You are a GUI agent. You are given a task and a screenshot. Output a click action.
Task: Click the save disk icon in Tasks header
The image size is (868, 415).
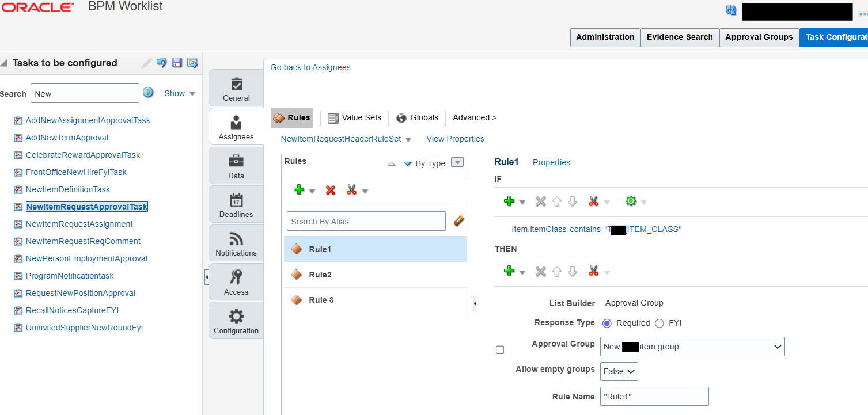pyautogui.click(x=177, y=63)
